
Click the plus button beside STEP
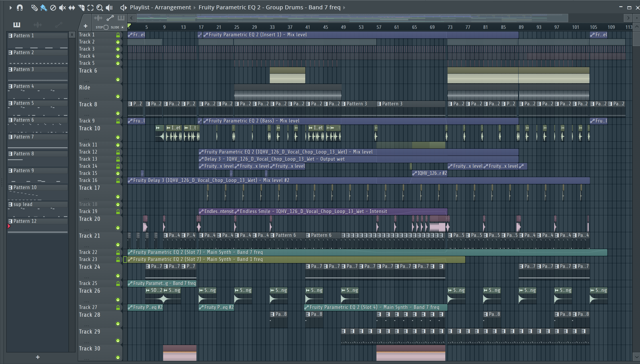tap(85, 26)
